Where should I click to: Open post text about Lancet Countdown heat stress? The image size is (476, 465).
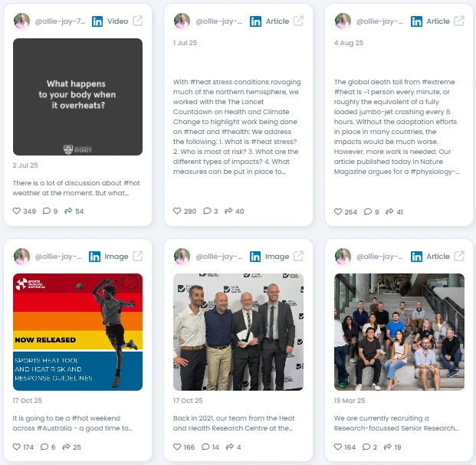(x=237, y=127)
